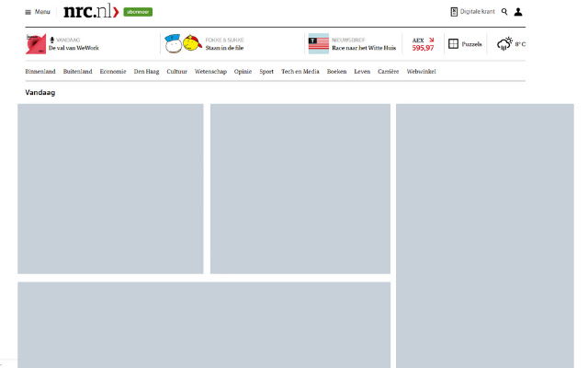The width and height of the screenshot is (588, 368).
Task: Click the Puzzels grid icon
Action: click(x=454, y=44)
